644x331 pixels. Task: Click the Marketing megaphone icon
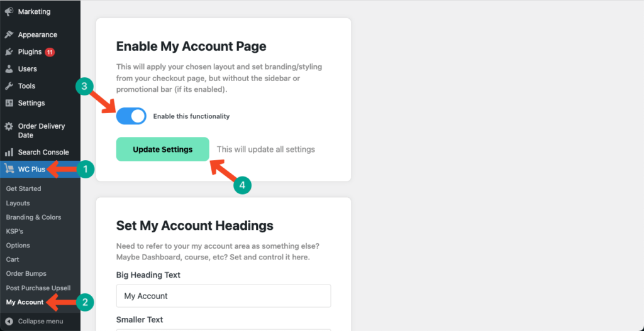[9, 11]
